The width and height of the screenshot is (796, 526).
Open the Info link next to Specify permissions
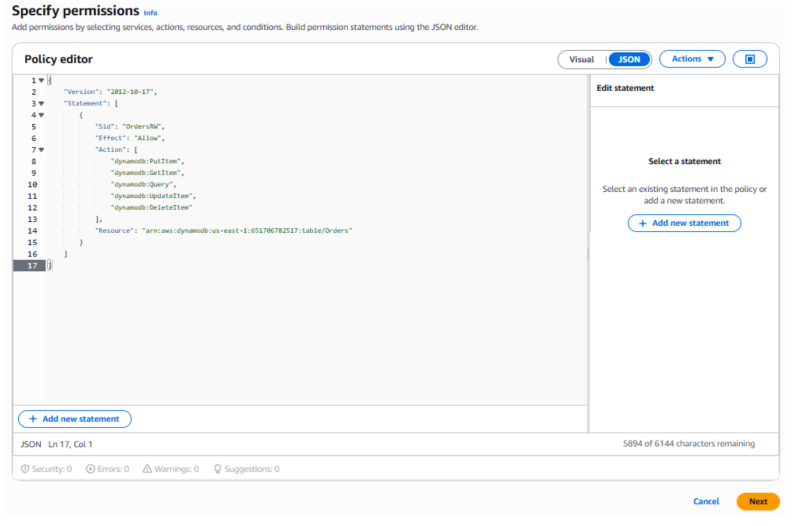point(150,13)
